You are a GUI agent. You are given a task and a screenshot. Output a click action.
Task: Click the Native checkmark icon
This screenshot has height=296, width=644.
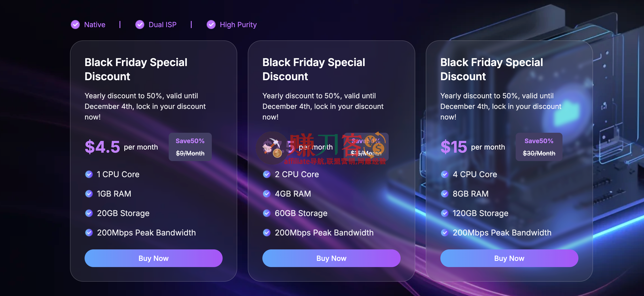[75, 25]
